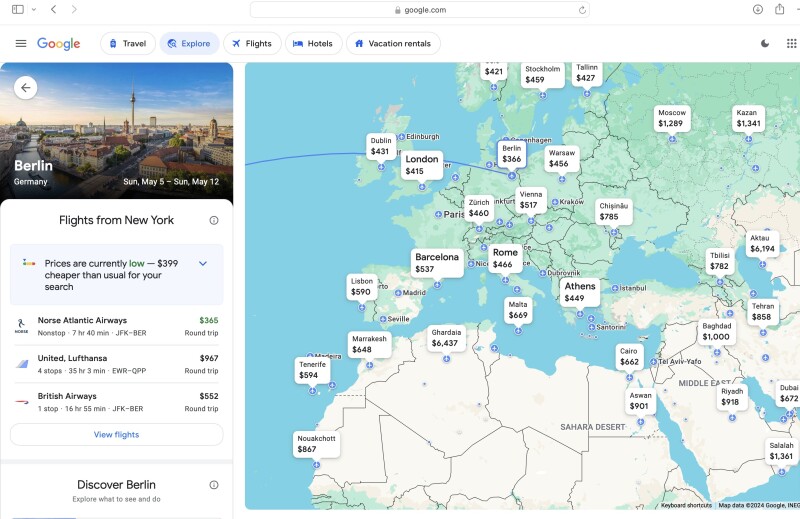The width and height of the screenshot is (800, 519).
Task: Expand the low prices details chevron
Action: 203,264
